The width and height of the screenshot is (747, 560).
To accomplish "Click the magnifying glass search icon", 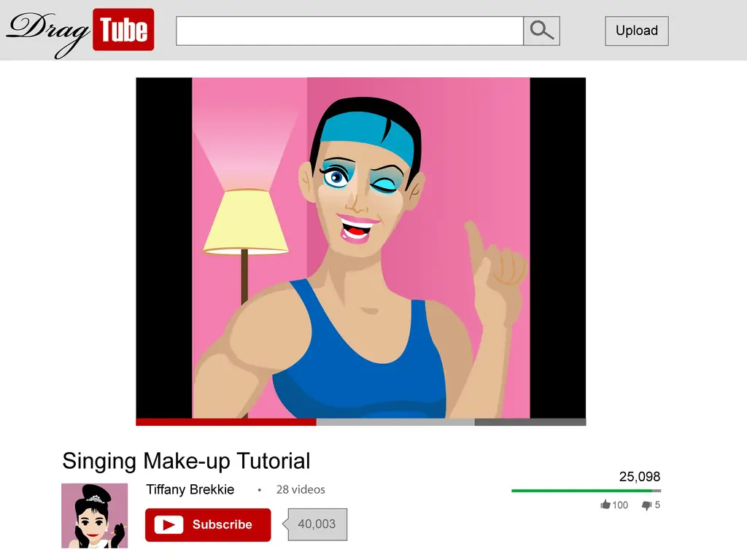I will tap(542, 31).
